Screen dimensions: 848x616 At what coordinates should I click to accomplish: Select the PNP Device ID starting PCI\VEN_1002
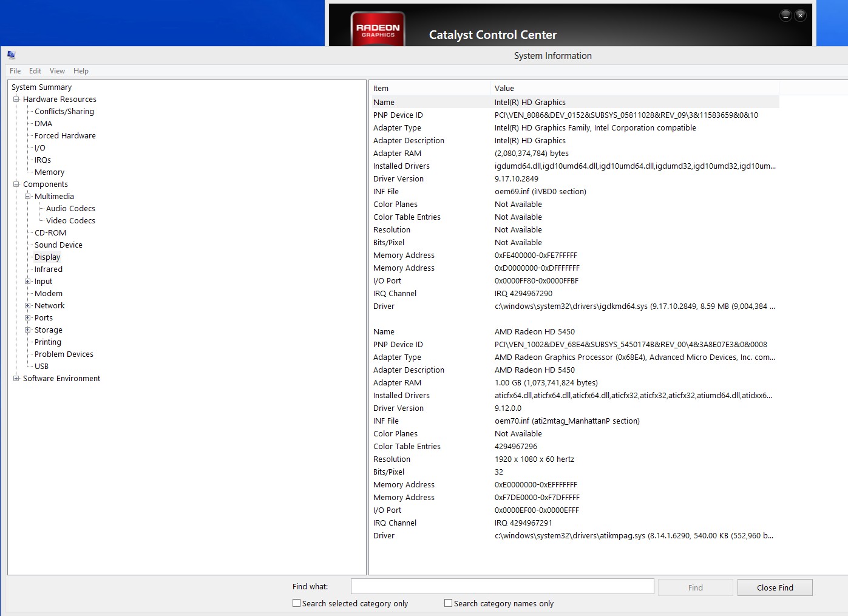click(x=631, y=344)
